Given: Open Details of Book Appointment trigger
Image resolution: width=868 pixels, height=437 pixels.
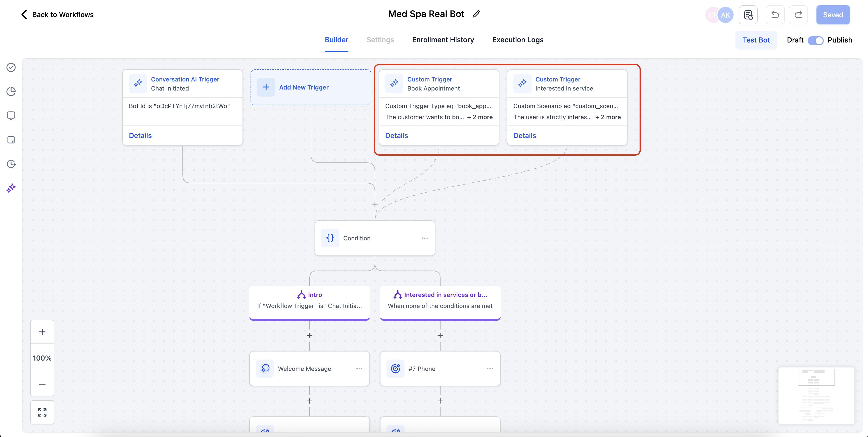Looking at the screenshot, I should pos(396,136).
